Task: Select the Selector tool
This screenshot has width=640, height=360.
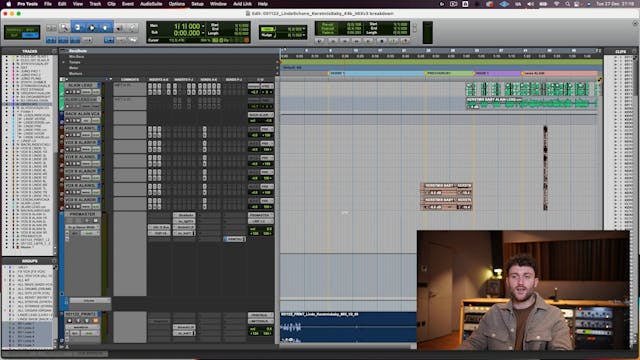Action: coord(91,28)
